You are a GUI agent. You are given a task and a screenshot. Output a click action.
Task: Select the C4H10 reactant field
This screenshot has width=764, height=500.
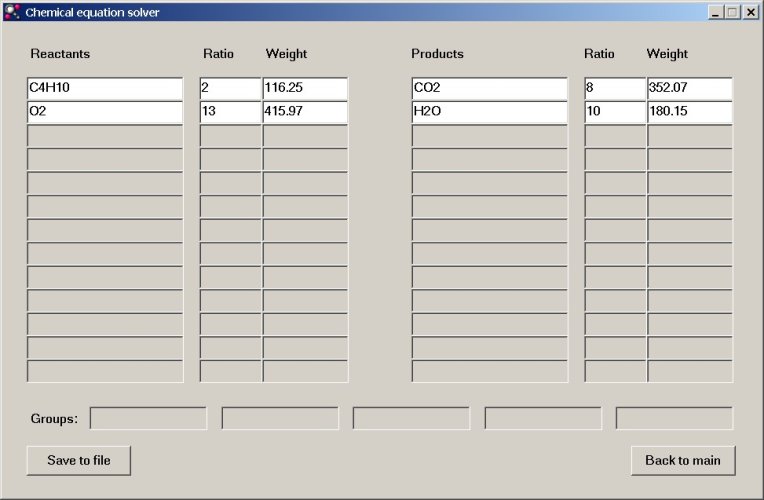click(x=105, y=88)
